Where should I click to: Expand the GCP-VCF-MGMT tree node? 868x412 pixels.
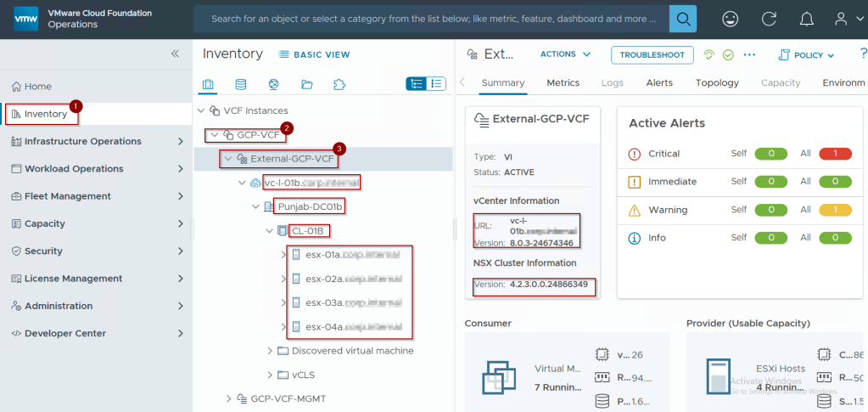(228, 398)
